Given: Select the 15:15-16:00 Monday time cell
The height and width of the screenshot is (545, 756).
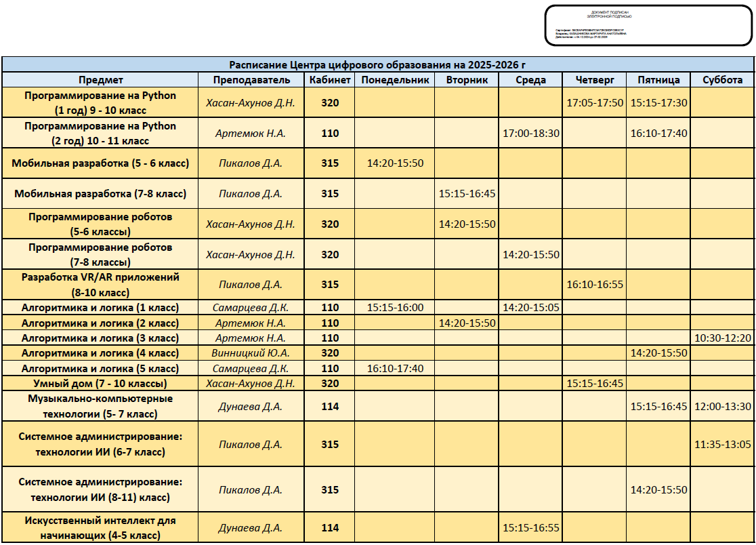Looking at the screenshot, I should pyautogui.click(x=395, y=308).
